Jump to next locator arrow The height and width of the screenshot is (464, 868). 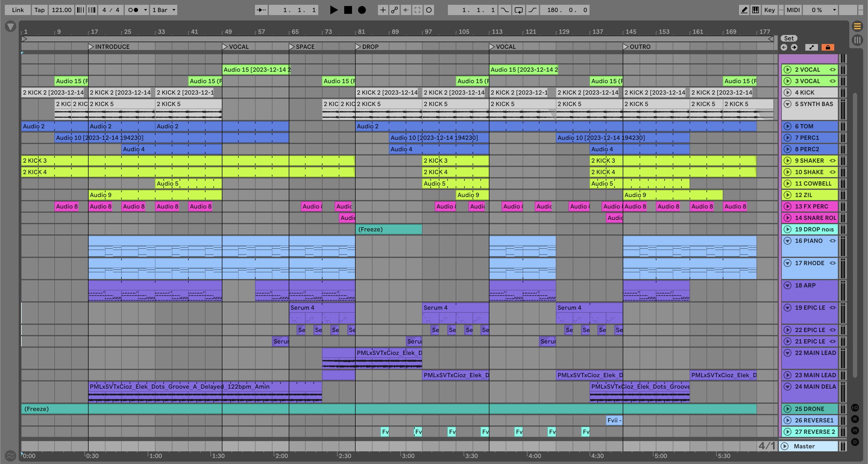pyautogui.click(x=794, y=47)
